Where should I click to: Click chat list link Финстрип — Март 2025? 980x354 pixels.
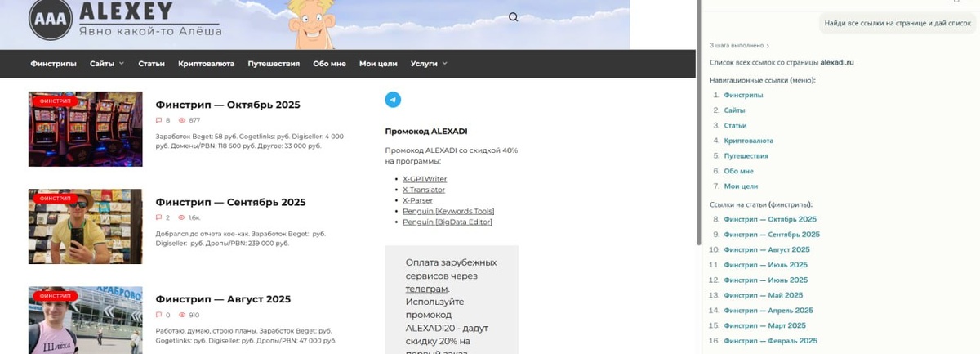tap(764, 325)
